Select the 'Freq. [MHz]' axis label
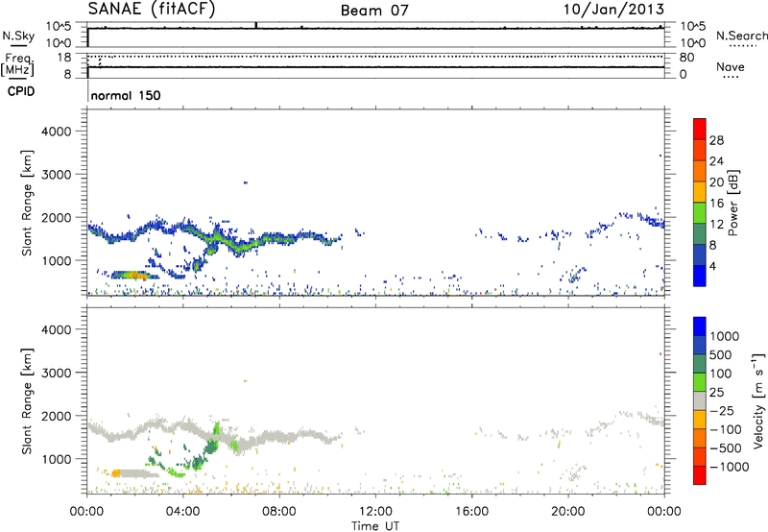Screen dimensions: 768x532 18,64
